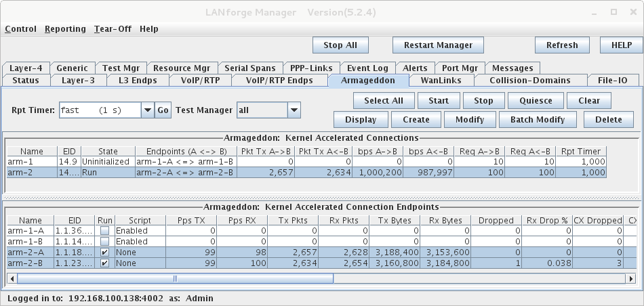The width and height of the screenshot is (644, 306).
Task: Open the Event Log tab
Action: pyautogui.click(x=367, y=68)
